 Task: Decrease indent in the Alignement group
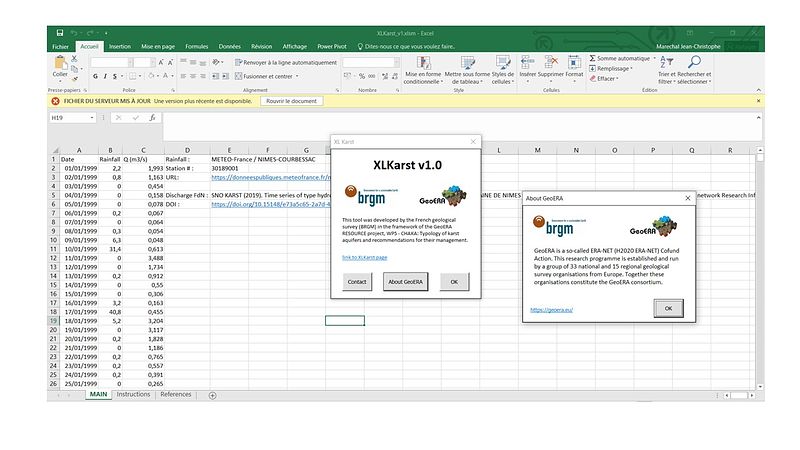[215, 76]
